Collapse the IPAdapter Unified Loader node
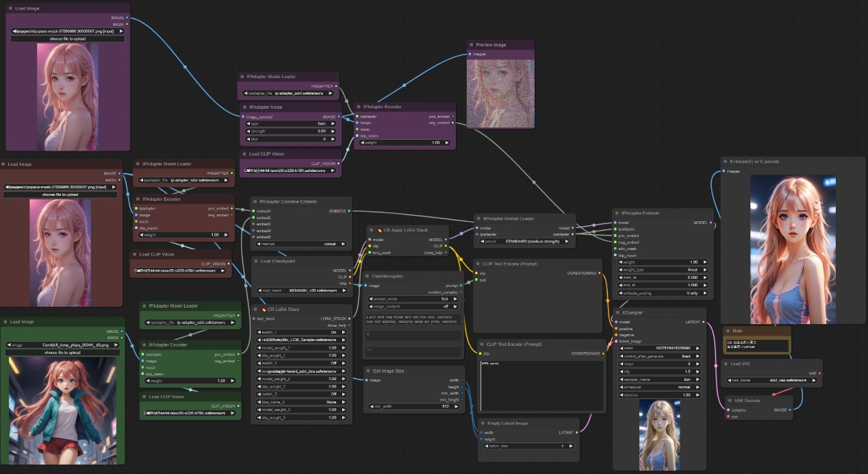The height and width of the screenshot is (474, 868). (x=478, y=219)
